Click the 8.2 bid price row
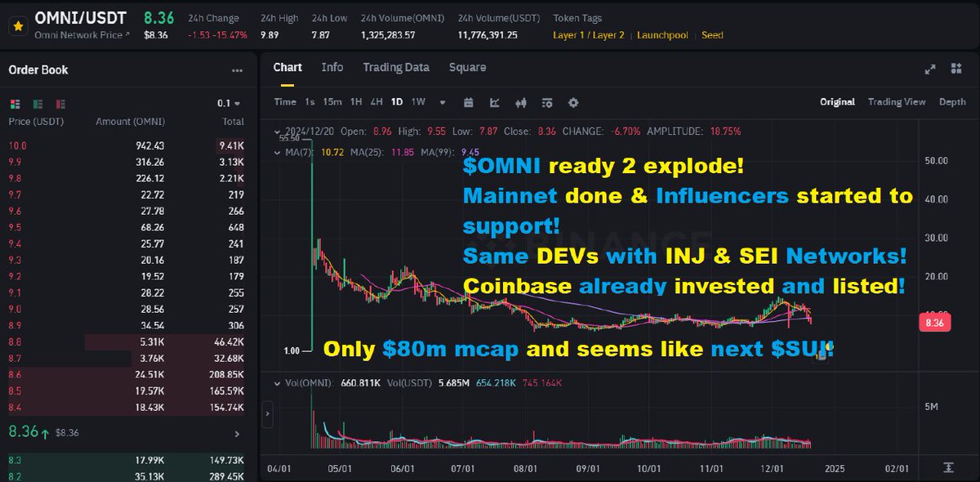The width and height of the screenshot is (980, 482). click(127, 475)
